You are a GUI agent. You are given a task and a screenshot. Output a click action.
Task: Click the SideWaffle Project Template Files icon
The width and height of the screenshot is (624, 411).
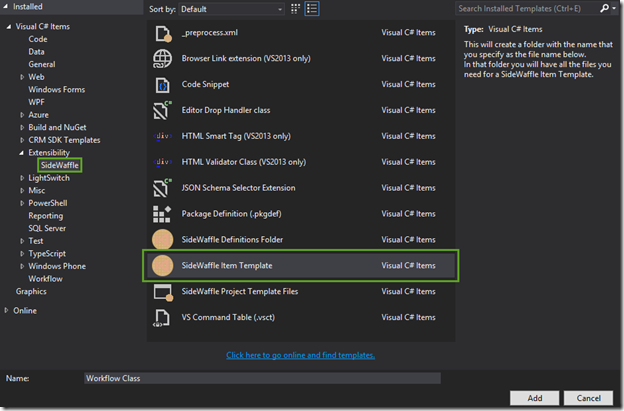point(163,292)
